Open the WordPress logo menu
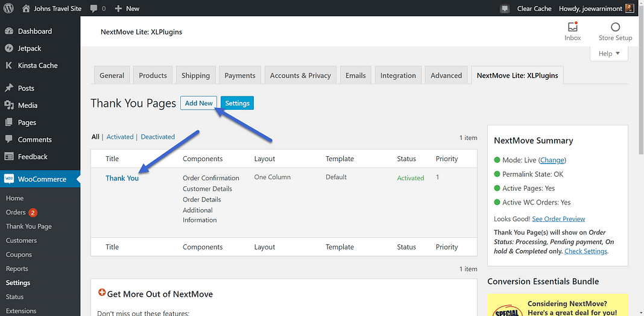 point(8,8)
